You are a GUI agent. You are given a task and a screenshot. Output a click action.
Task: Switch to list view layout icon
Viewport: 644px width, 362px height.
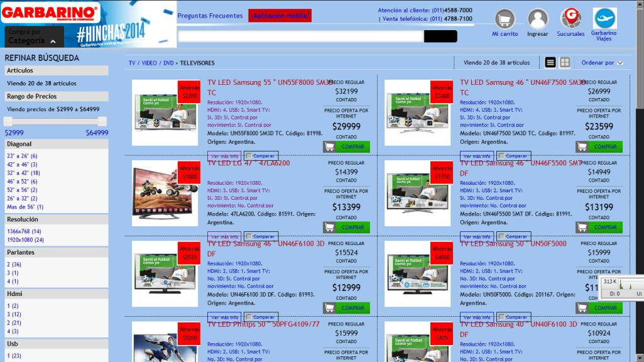coord(550,62)
